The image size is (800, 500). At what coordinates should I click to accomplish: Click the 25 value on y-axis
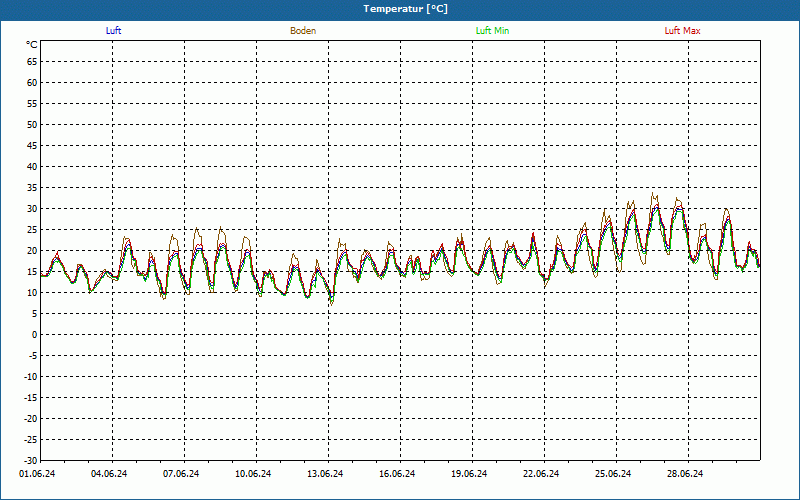32,230
